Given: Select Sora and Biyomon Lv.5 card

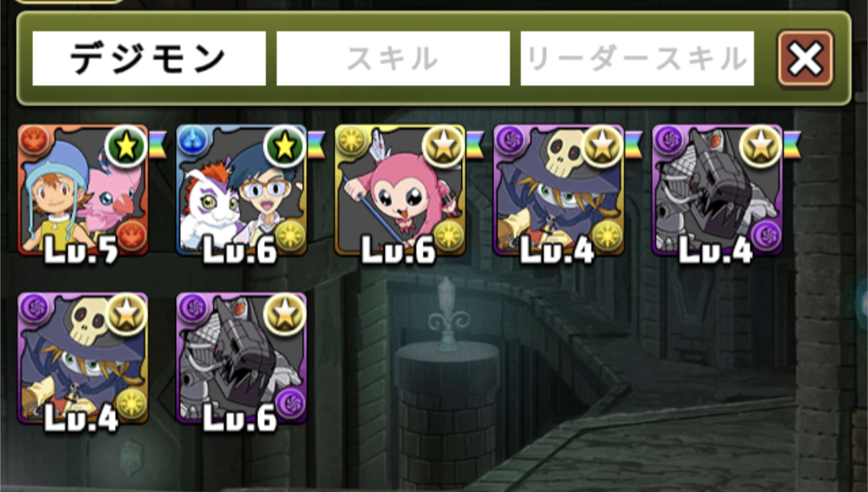Looking at the screenshot, I should pyautogui.click(x=83, y=191).
